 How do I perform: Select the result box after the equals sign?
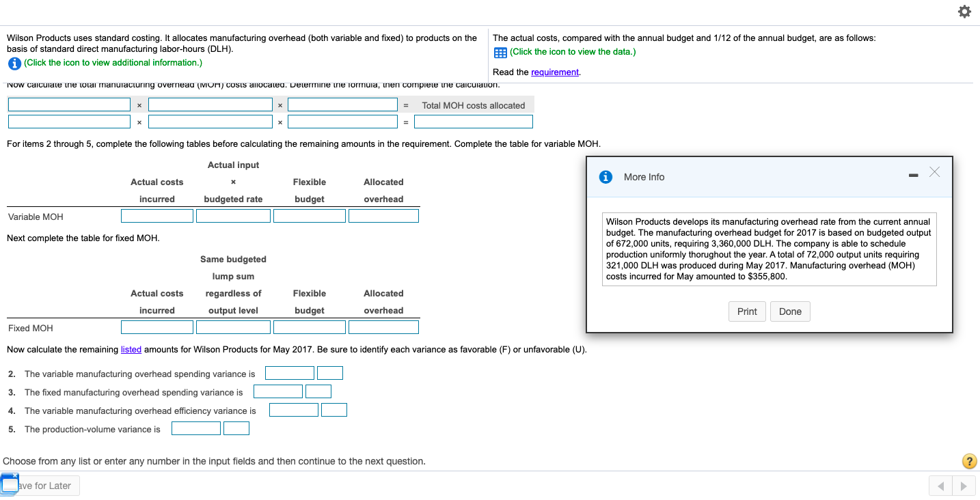474,122
